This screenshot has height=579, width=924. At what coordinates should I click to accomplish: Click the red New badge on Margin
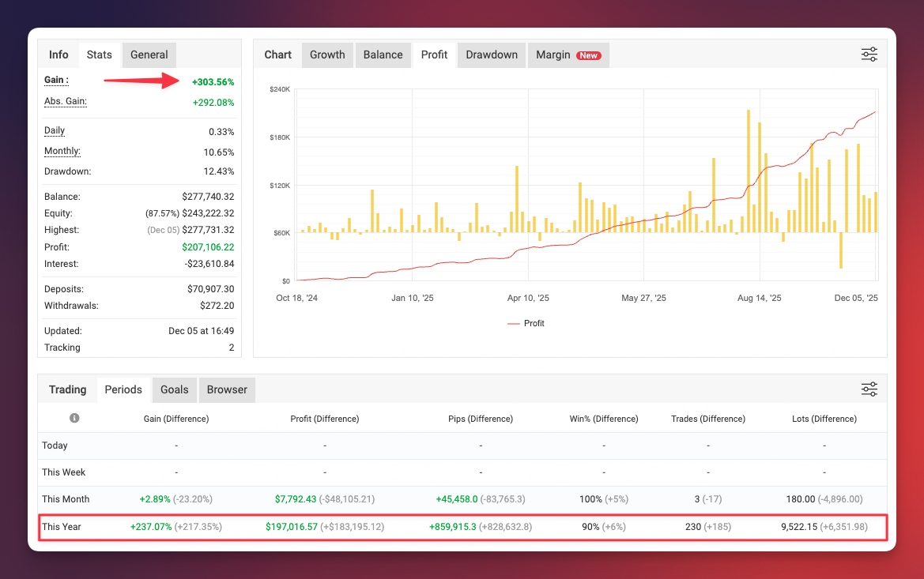pyautogui.click(x=588, y=55)
